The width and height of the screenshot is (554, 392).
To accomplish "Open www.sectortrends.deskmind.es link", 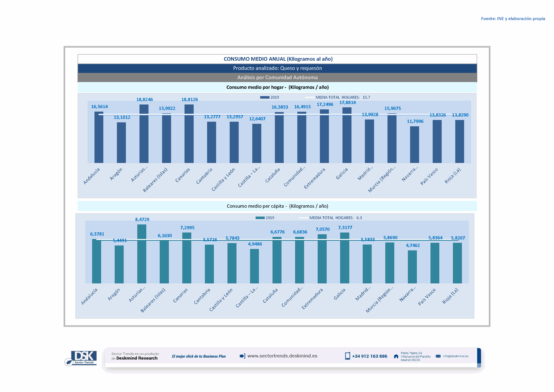I will [282, 356].
